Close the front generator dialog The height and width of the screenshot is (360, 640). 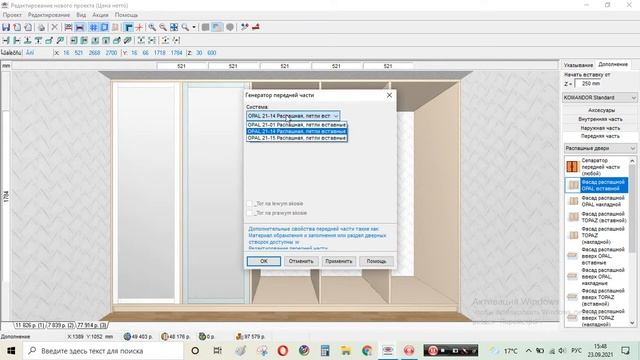(x=389, y=95)
